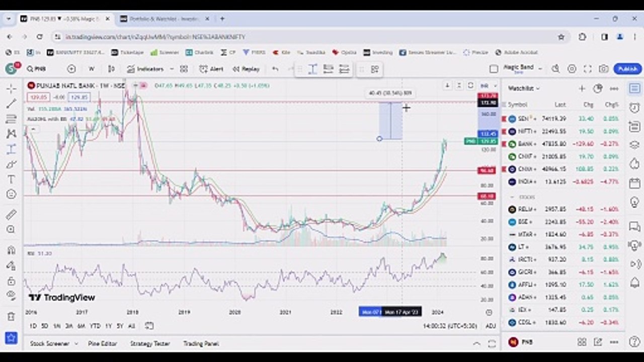644x362 pixels.
Task: Switch to the Portfolio & Watchlist browser tab
Action: [164, 19]
